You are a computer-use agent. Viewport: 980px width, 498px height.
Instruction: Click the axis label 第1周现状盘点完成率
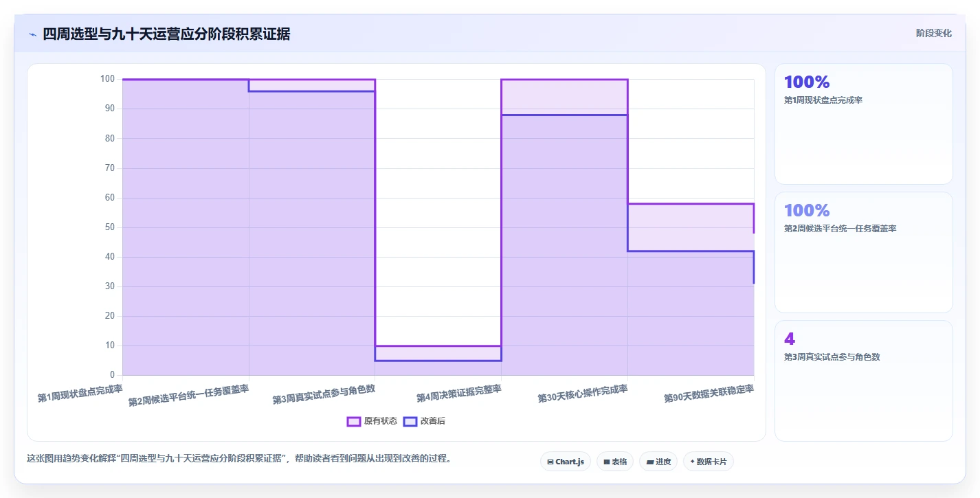pyautogui.click(x=80, y=394)
